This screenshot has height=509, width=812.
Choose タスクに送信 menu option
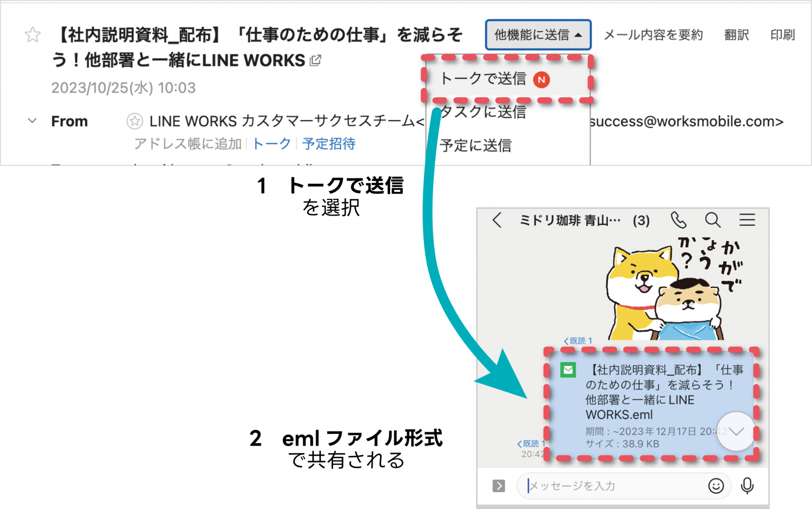point(484,112)
